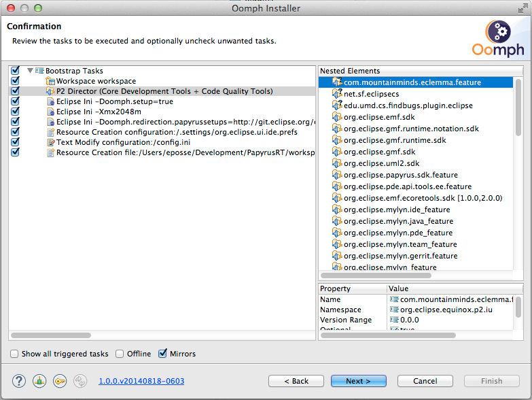Select Resource Creation configuration org.eclipse.ui.ide.prefs row
The width and height of the screenshot is (532, 400).
tap(177, 132)
